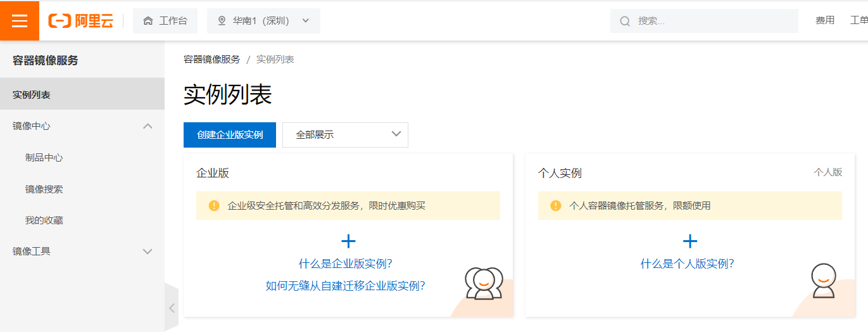Viewport: 868px width, 332px height.
Task: Click the group avatar illustration in 企业版 card
Action: coord(484,283)
